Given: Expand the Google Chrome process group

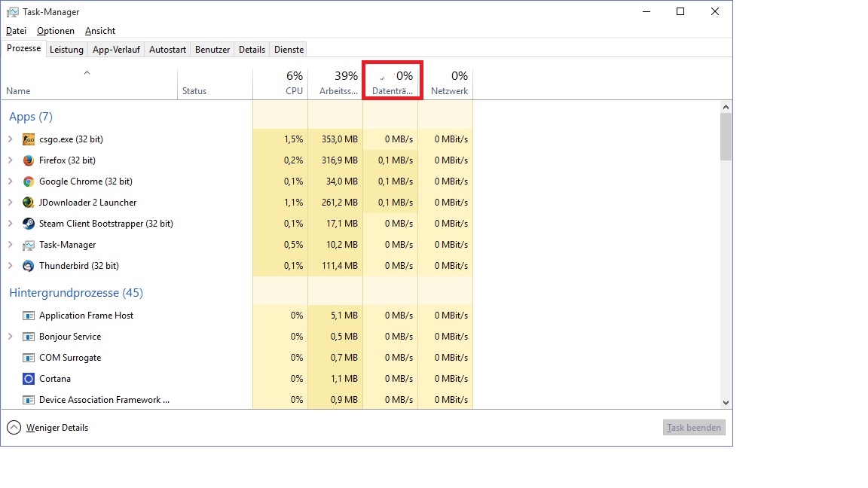Looking at the screenshot, I should coord(10,181).
